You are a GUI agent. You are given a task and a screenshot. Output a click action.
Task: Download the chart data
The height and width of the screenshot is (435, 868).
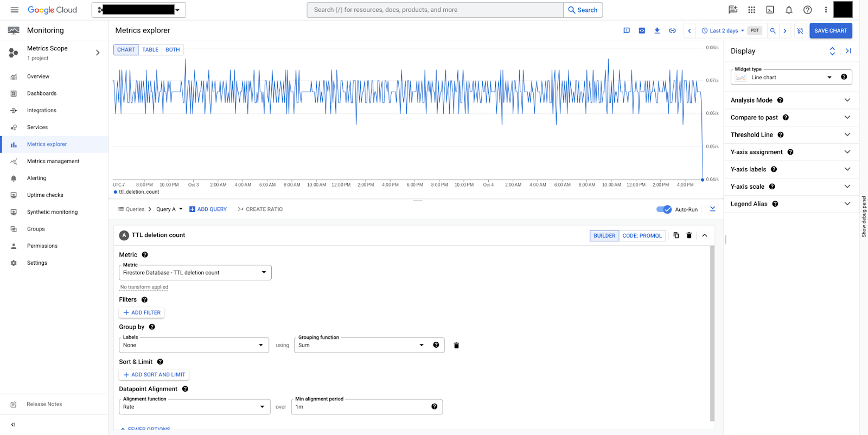[x=657, y=31]
